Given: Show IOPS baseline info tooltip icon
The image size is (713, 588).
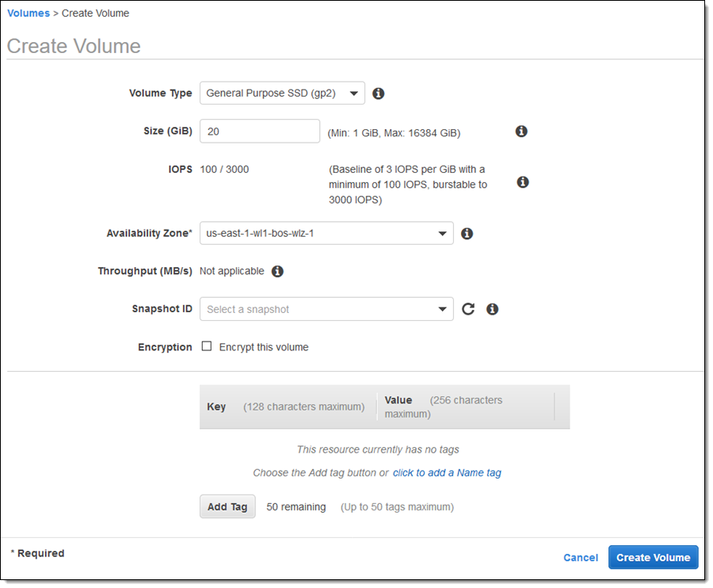Looking at the screenshot, I should (x=522, y=182).
